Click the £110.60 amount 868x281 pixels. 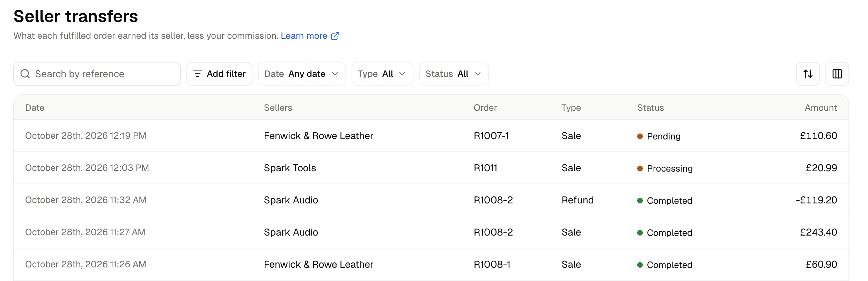coord(818,136)
